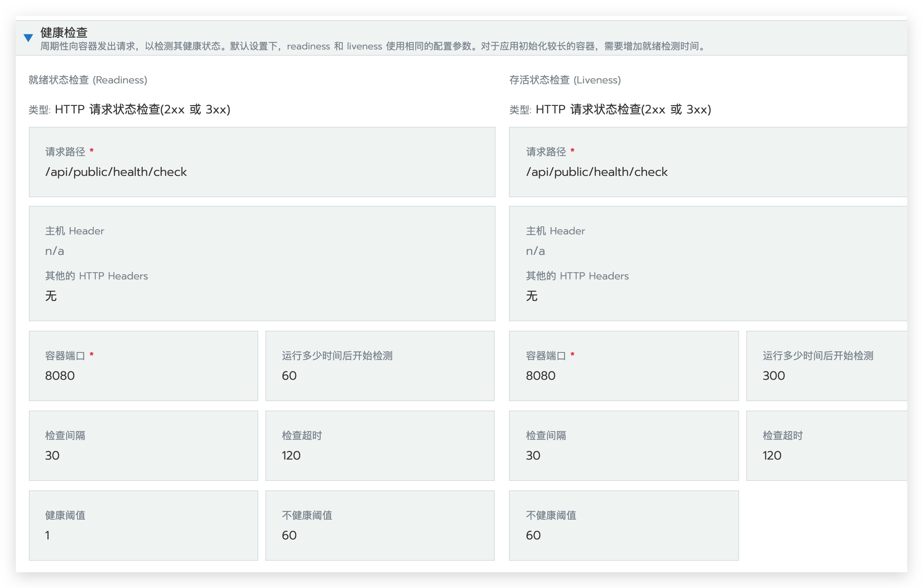Click Liveness 其他的 HTTP Headers value 无
Viewport: 923px width, 588px height.
pos(531,296)
